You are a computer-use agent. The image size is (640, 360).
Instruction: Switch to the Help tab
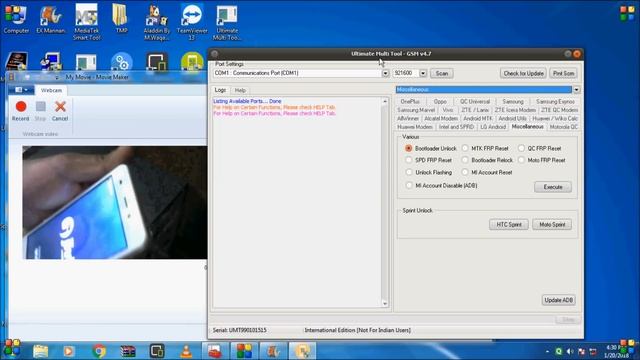[240, 90]
